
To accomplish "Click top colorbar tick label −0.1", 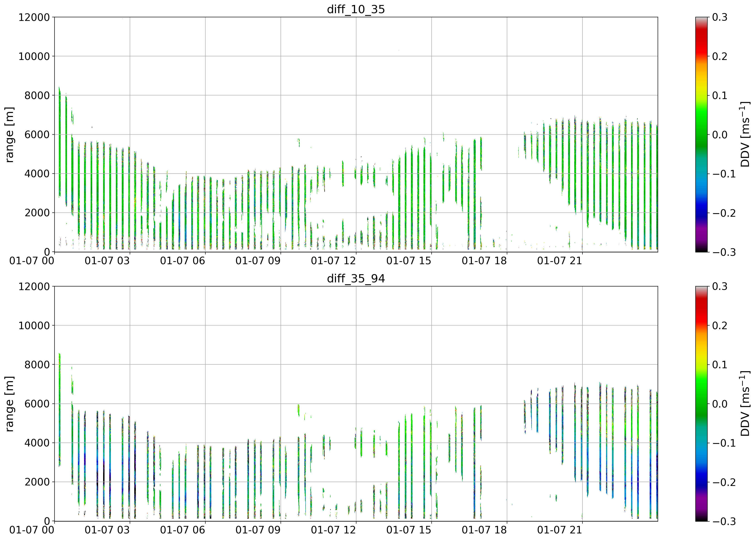I will (x=724, y=174).
